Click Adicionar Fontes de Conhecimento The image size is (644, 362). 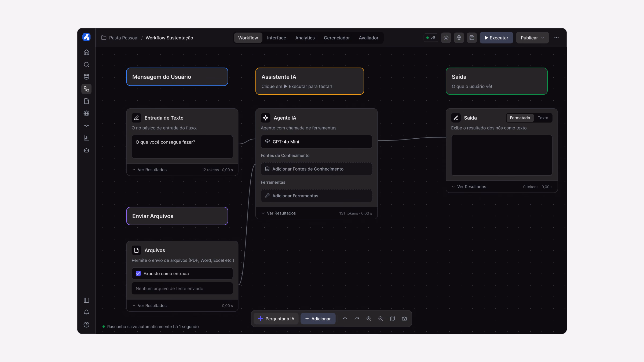point(316,169)
